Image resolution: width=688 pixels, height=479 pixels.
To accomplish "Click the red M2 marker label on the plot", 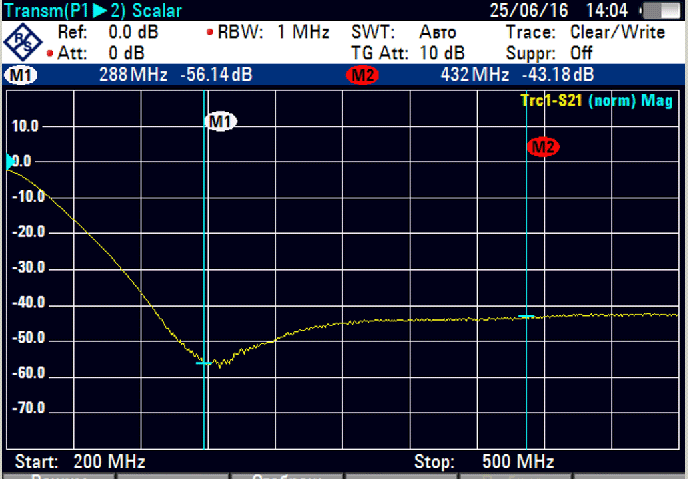I will point(543,148).
